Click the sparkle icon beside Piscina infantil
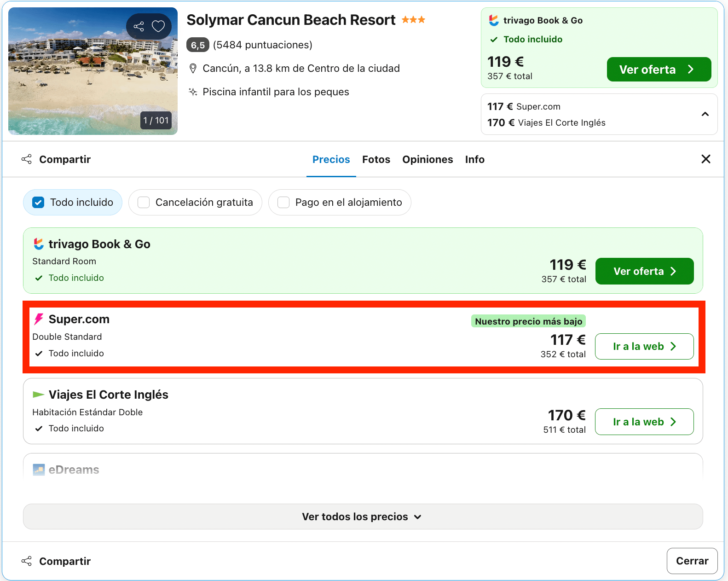 (x=193, y=92)
